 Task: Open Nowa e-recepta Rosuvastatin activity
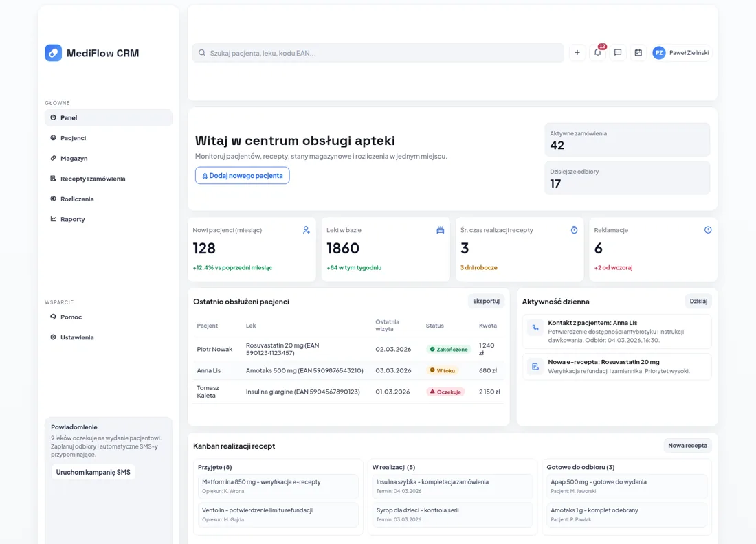point(616,367)
